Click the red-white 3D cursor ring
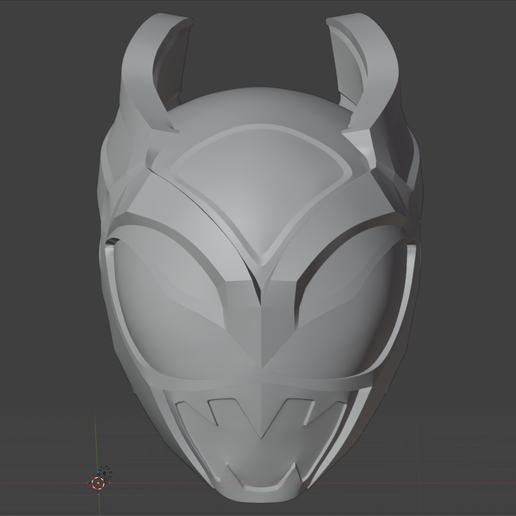This screenshot has width=516, height=516. click(98, 483)
